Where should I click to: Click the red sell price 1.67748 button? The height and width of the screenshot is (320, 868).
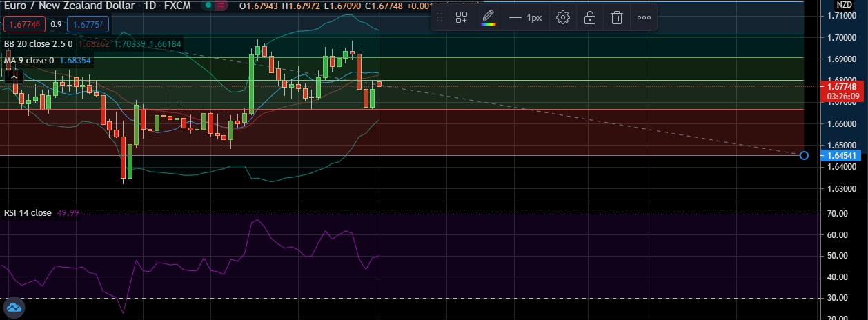(x=23, y=24)
